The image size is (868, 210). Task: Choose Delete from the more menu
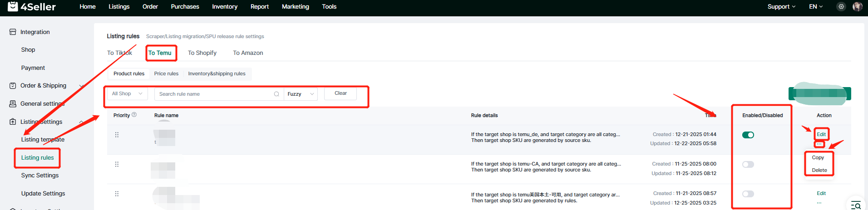(x=819, y=170)
